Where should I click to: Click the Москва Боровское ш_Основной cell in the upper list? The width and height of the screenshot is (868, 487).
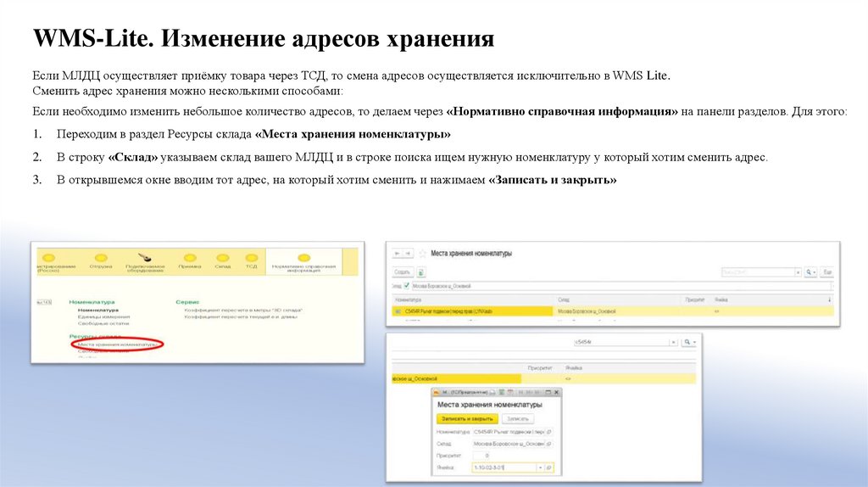click(587, 311)
